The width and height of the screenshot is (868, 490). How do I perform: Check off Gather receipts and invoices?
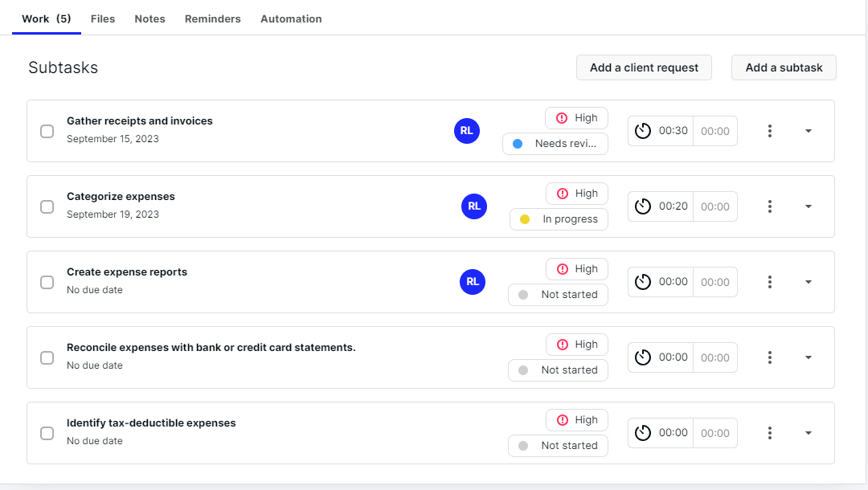click(47, 131)
